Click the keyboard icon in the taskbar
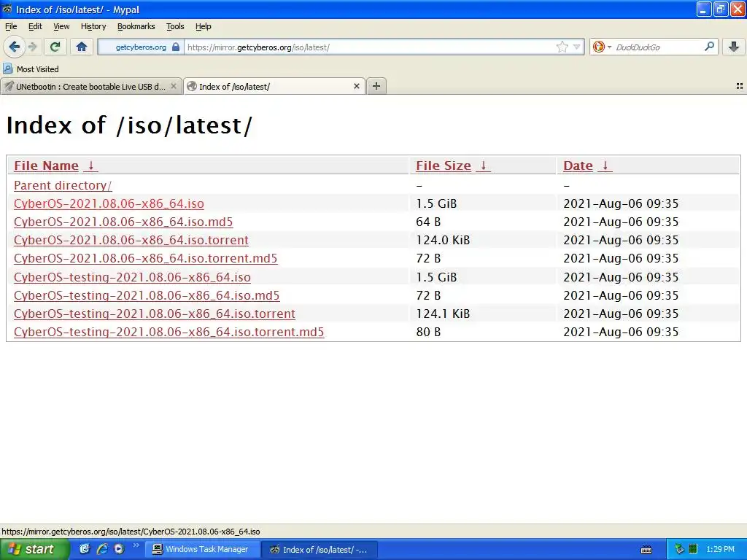Screen dimensions: 747x560 tap(646, 550)
